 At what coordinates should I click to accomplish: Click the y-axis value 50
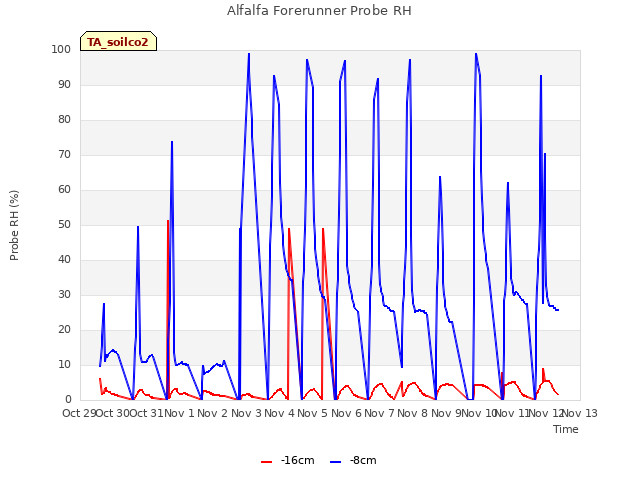tap(64, 224)
